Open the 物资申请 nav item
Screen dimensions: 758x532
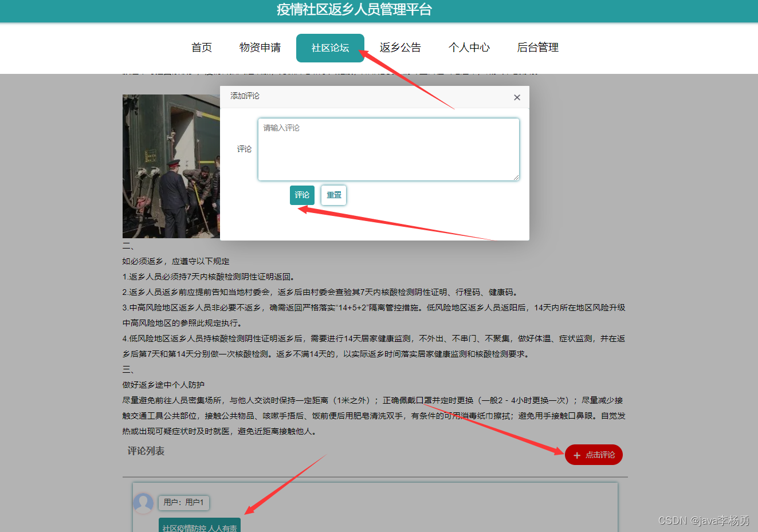260,48
